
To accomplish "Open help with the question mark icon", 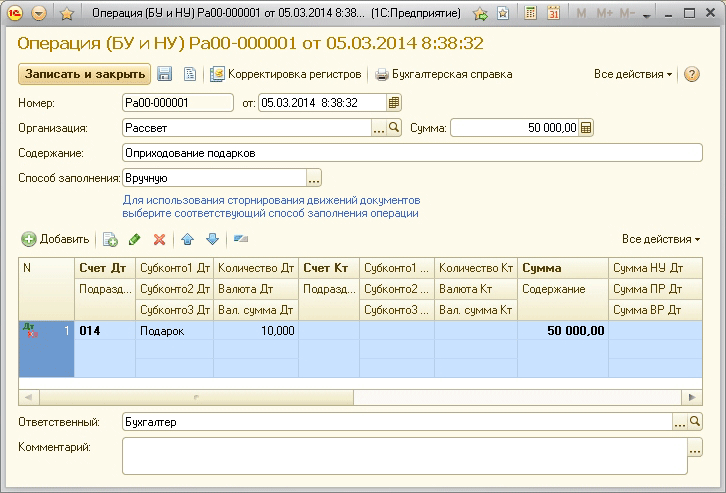I will click(x=691, y=74).
